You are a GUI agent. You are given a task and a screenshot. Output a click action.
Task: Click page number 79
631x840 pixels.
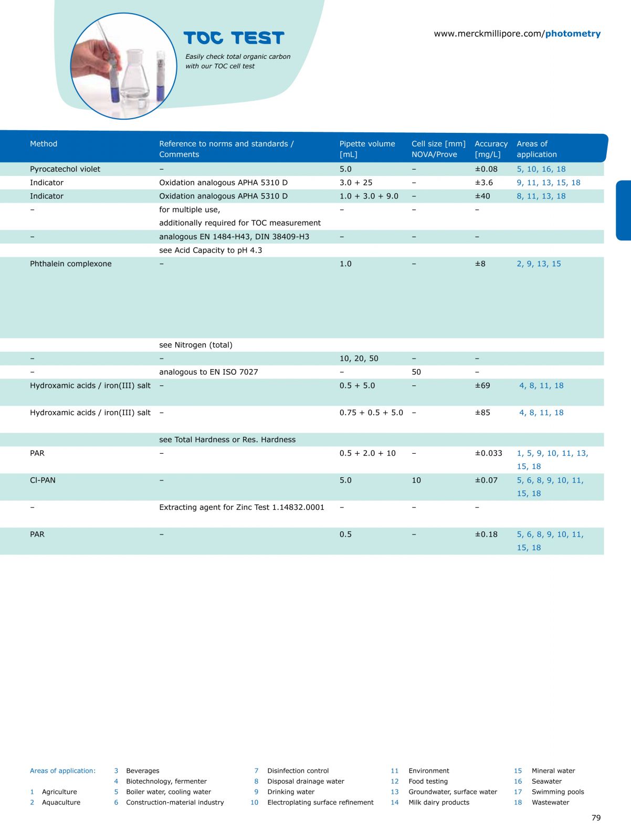(x=596, y=817)
